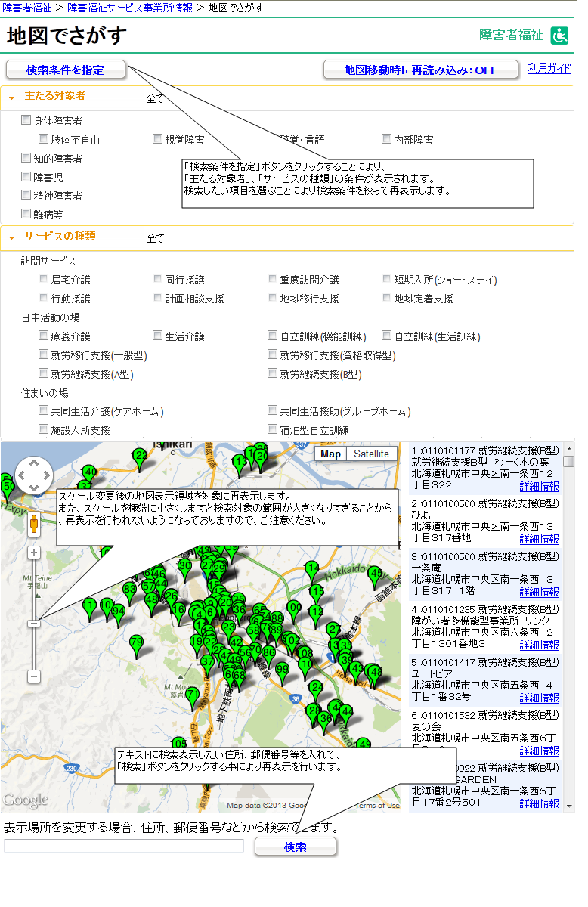The height and width of the screenshot is (907, 588).
Task: Select map marker number 14
Action: coord(312,571)
